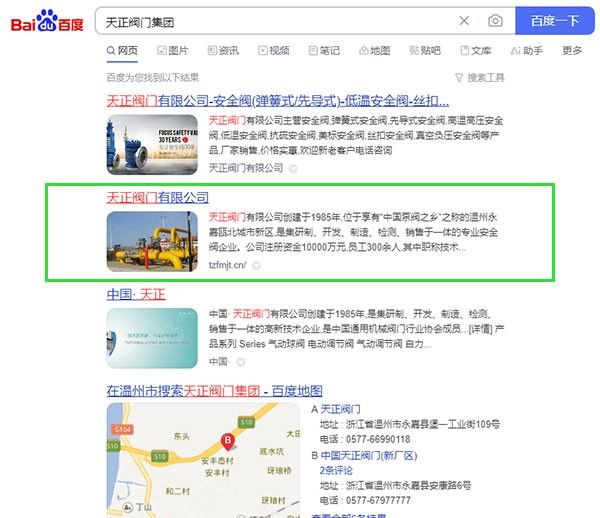Screen dimensions: 600x518
Task: Click address 浙江省温州市永嘉县堡一工业街109号
Action: coord(423,424)
